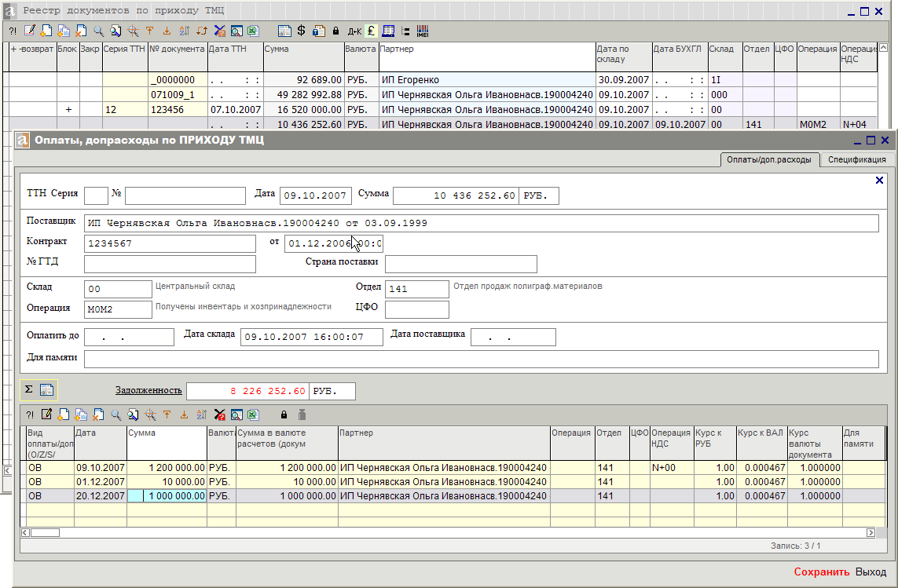Viewport: 898px width, 588px height.
Task: Click the padlock icon in the payments toolbar
Action: coord(284,415)
